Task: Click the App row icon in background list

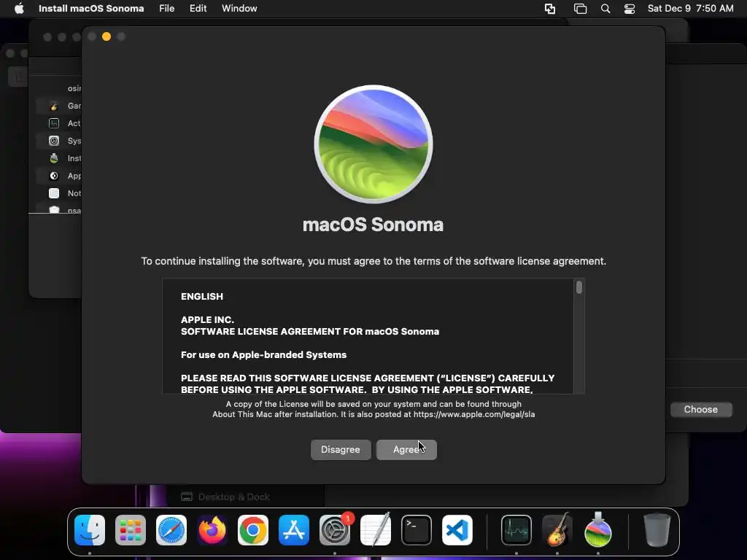Action: 54,176
